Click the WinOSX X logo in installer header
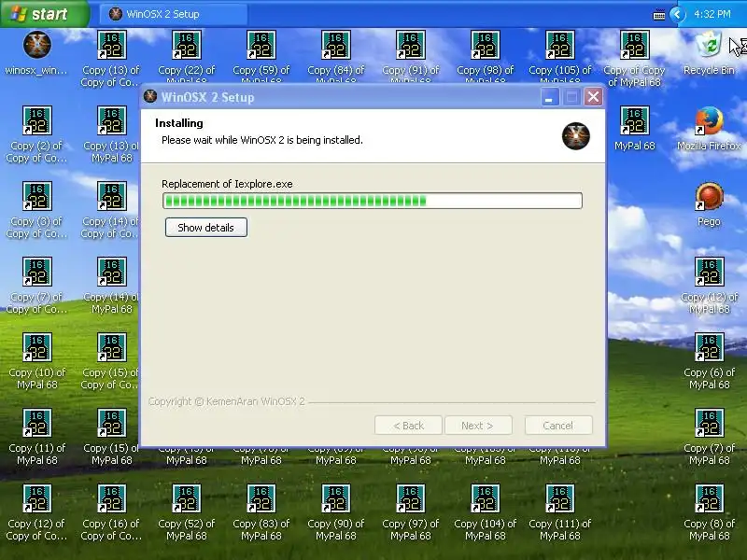Image resolution: width=747 pixels, height=560 pixels. 575,135
